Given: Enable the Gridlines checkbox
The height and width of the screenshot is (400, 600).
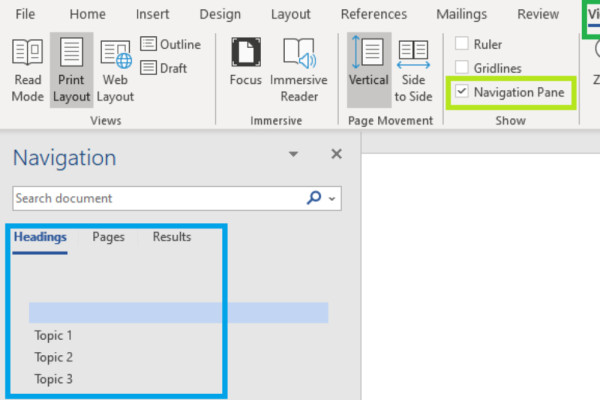Looking at the screenshot, I should [x=461, y=68].
